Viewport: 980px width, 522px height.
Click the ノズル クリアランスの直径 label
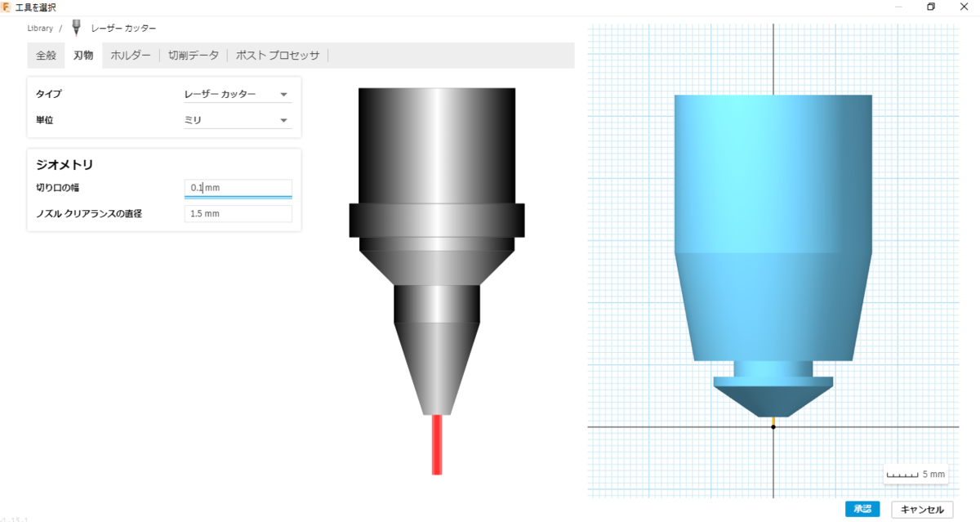tap(90, 214)
